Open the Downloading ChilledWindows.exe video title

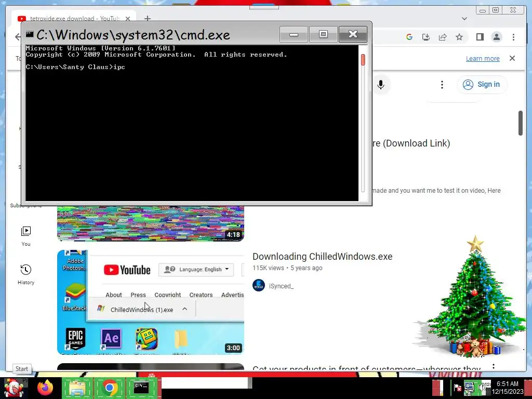[322, 257]
